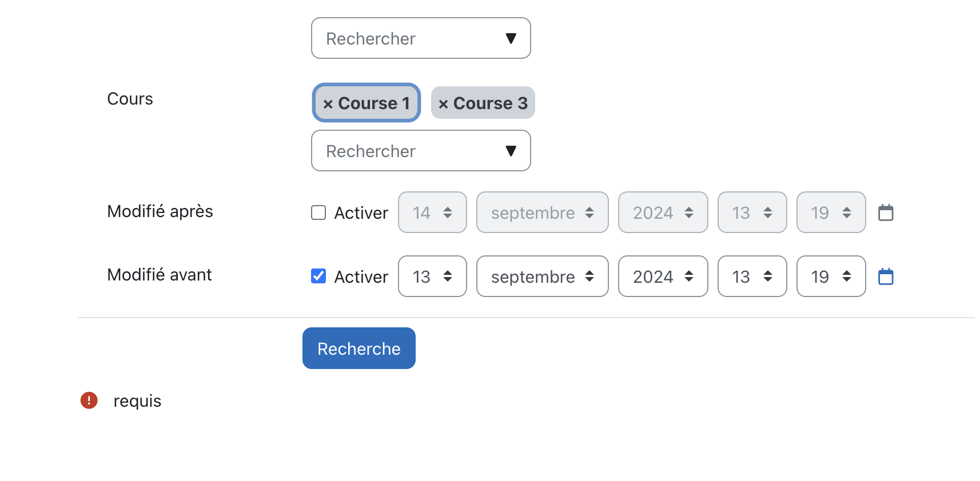Screen dimensions: 980x481
Task: Click the Recherche button
Action: coord(359,348)
